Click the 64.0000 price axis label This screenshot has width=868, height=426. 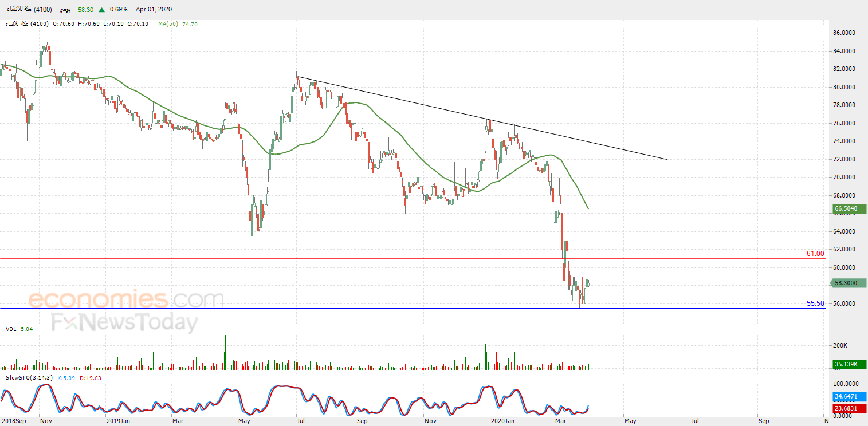[x=845, y=231]
